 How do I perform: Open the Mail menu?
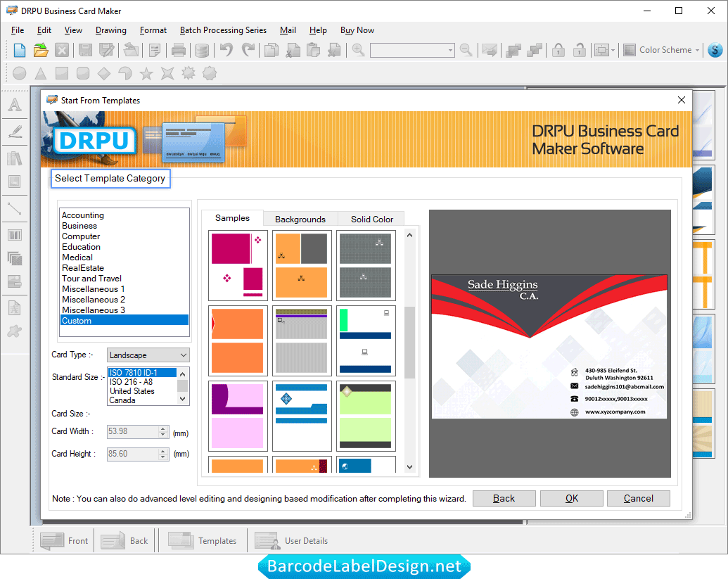288,30
